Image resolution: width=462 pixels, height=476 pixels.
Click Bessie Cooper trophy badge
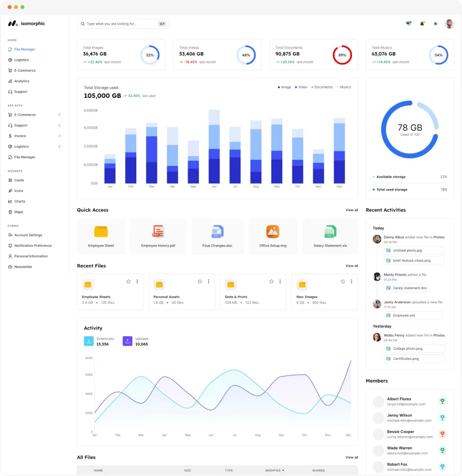[443, 434]
